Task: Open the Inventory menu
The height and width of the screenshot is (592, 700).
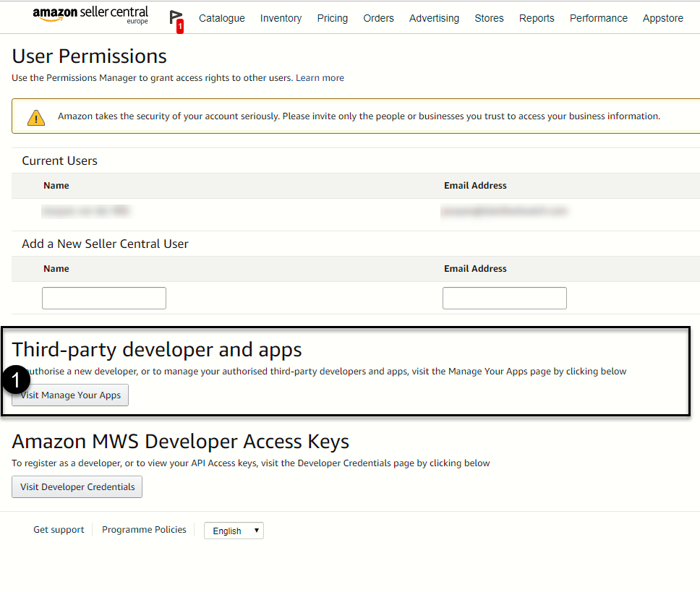Action: point(281,18)
